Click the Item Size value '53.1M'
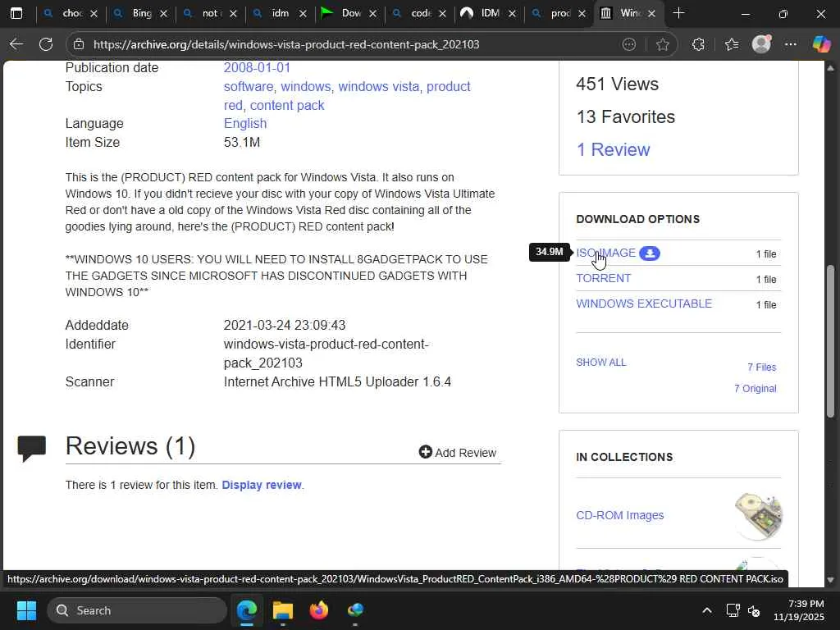 [242, 142]
